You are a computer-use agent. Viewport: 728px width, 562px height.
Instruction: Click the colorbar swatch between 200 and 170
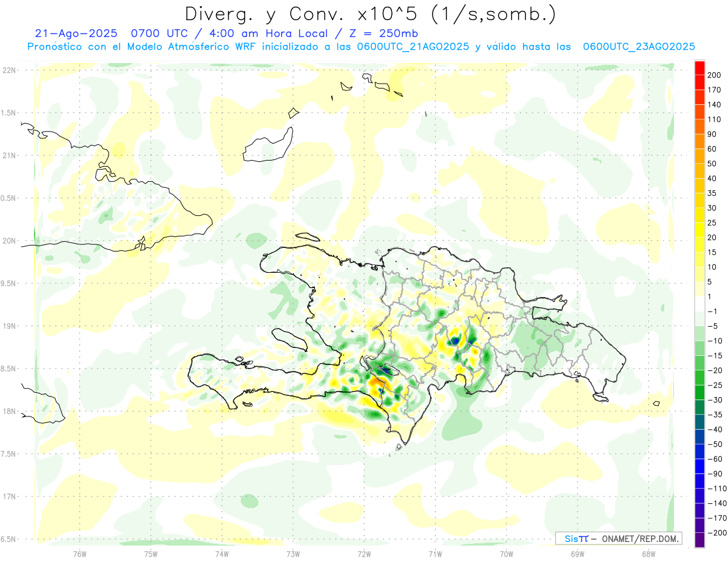click(x=699, y=82)
